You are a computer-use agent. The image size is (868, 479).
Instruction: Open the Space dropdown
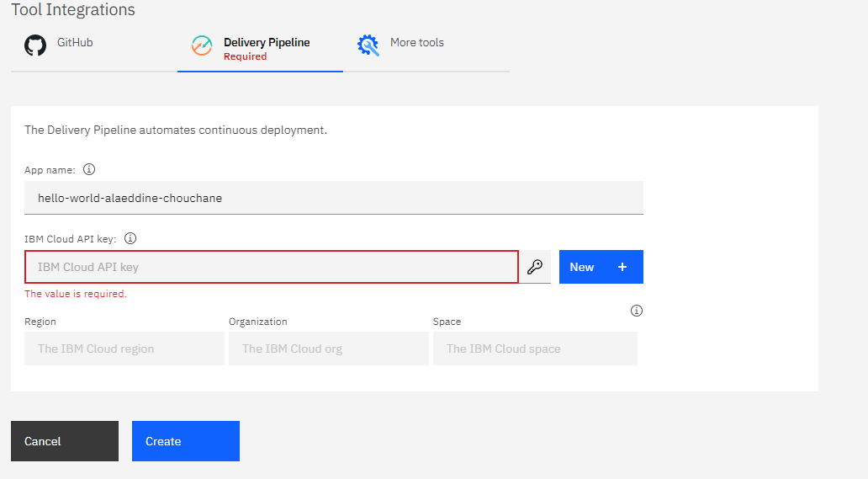(x=535, y=349)
